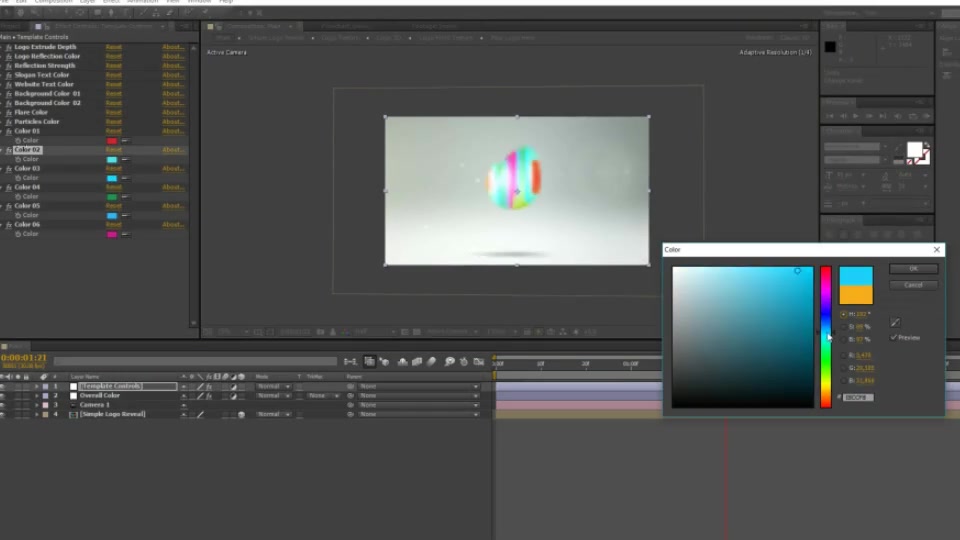
Task: Toggle the Draft 3D timeline icon
Action: (384, 362)
